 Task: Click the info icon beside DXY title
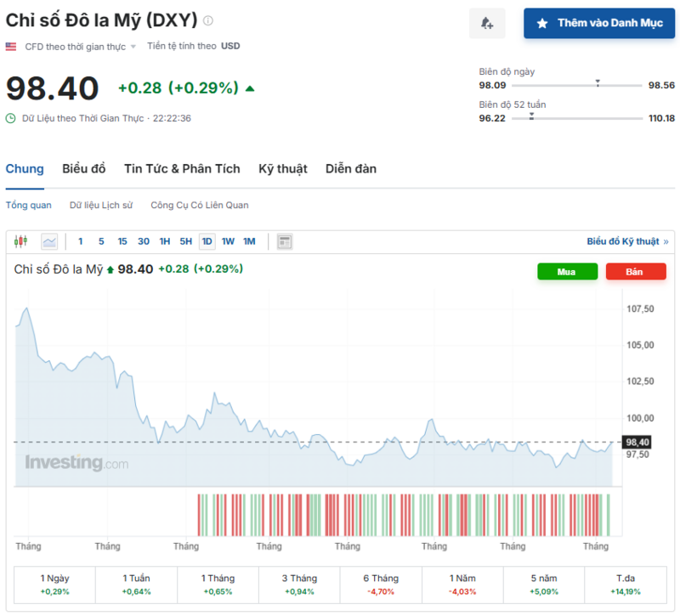click(x=209, y=20)
